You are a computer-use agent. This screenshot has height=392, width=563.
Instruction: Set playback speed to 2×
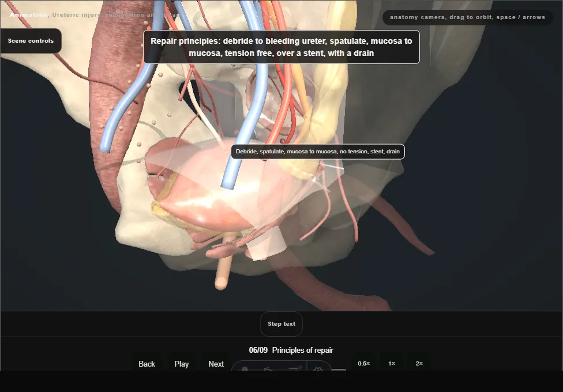coord(419,363)
